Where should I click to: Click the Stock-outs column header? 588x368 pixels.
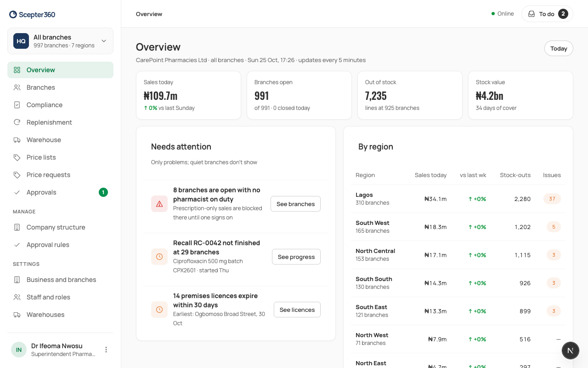click(515, 175)
